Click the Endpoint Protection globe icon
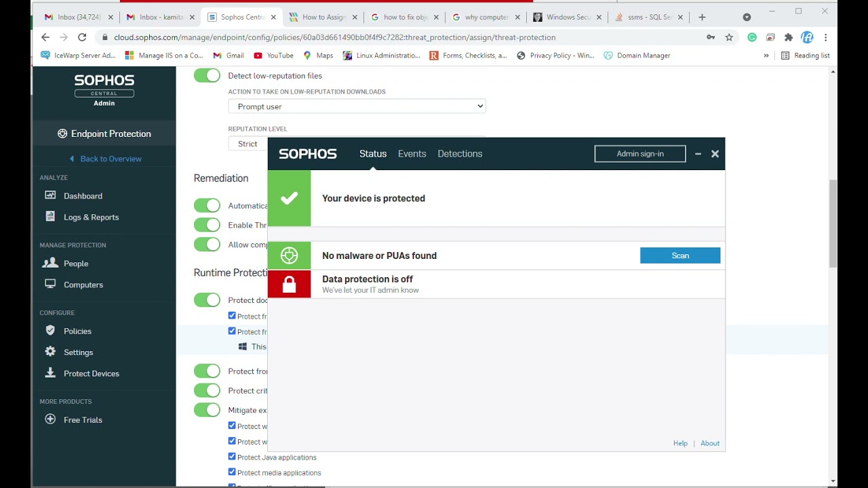 62,134
